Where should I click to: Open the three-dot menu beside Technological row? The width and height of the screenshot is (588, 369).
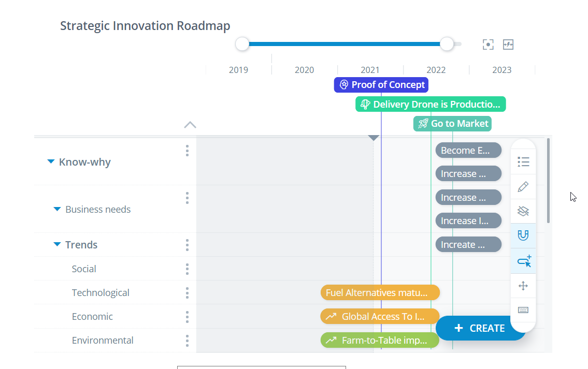point(187,292)
